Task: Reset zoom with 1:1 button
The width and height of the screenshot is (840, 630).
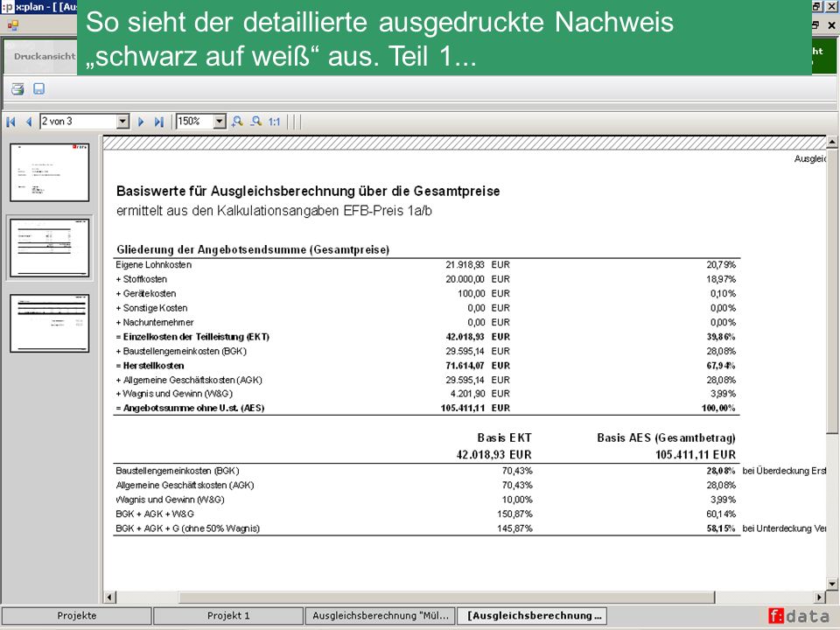Action: pos(274,122)
